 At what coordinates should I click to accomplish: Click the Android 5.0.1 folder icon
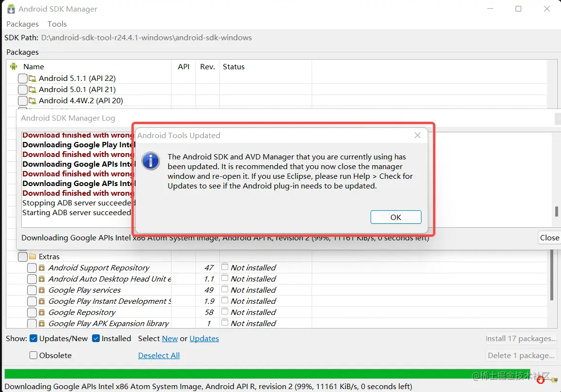coord(32,90)
